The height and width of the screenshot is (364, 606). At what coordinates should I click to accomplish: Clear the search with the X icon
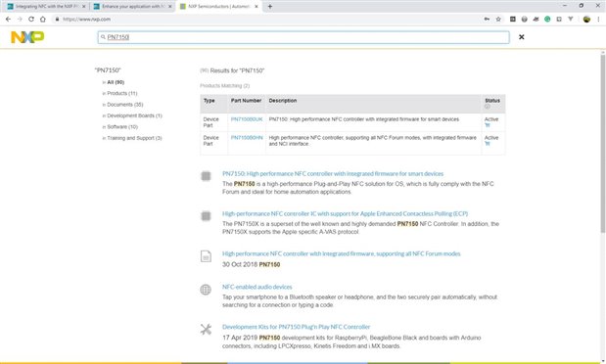click(522, 37)
